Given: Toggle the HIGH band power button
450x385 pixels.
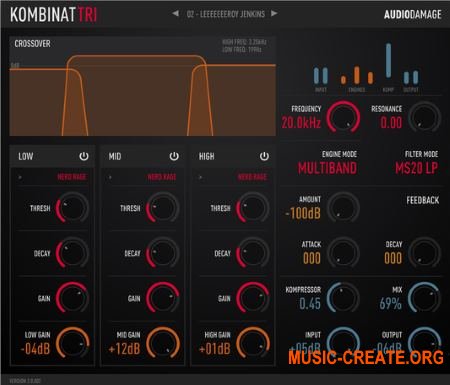Looking at the screenshot, I should pyautogui.click(x=264, y=156).
